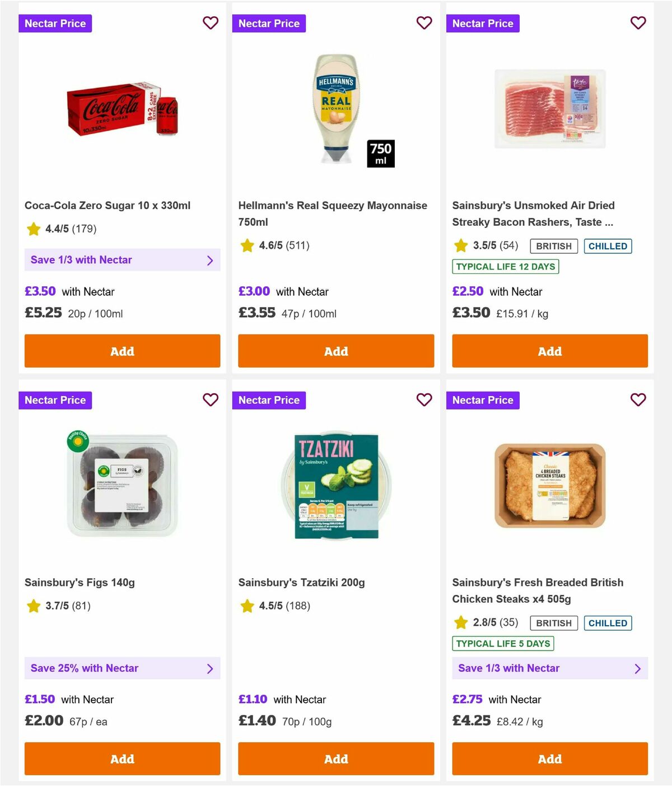This screenshot has width=672, height=786.
Task: Select the CHILLED tag on Streaky Bacon
Action: click(x=608, y=246)
